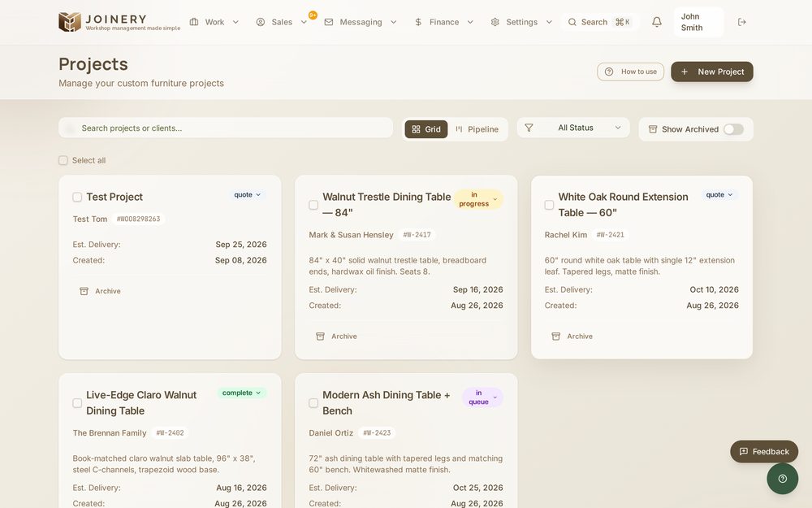Open the Work menu

[214, 22]
